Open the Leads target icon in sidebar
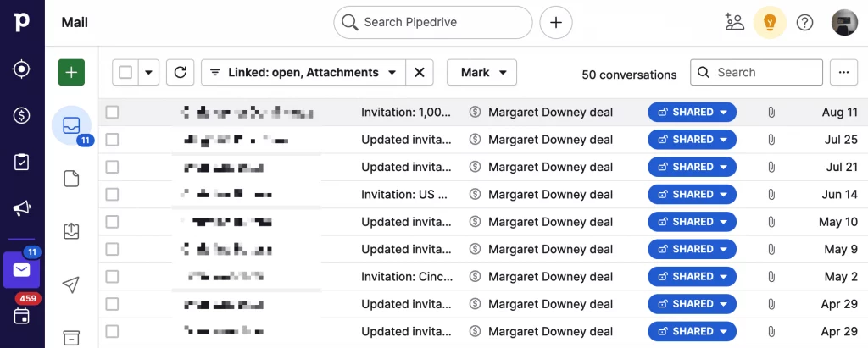This screenshot has width=868, height=348. [22, 69]
